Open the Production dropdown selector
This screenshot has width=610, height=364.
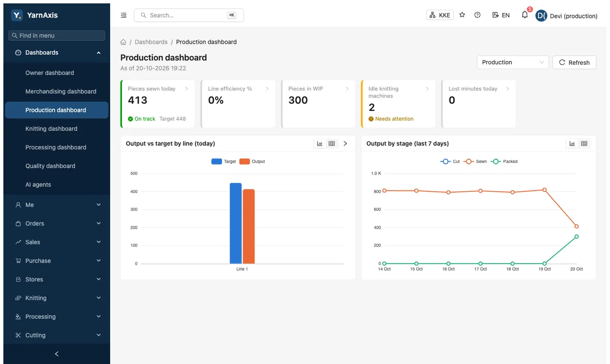513,62
